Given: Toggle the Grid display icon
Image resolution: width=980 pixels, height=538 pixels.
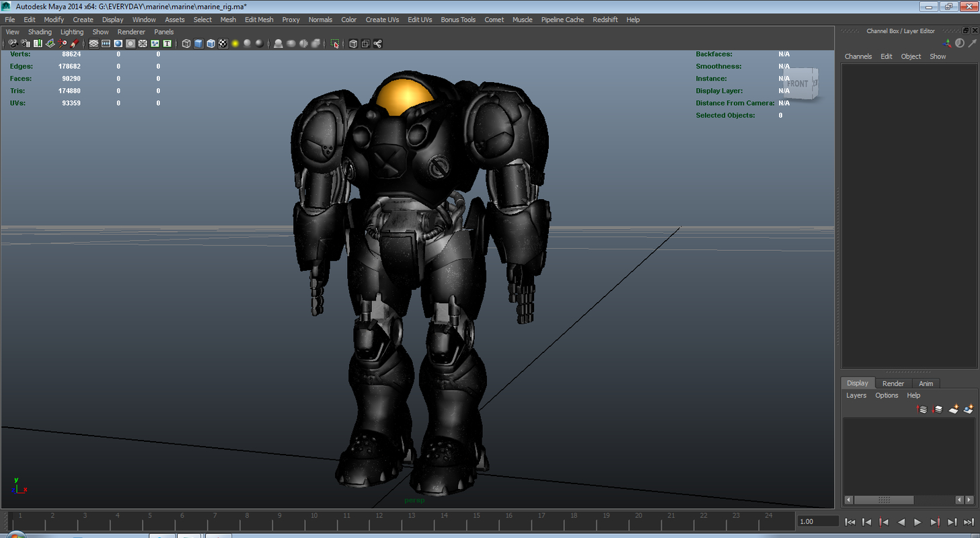Looking at the screenshot, I should 93,44.
